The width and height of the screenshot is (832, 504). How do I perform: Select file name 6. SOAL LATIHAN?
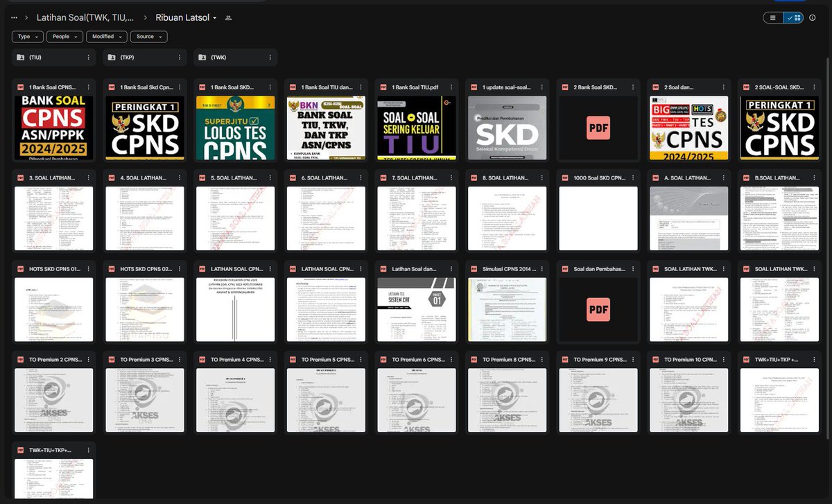tap(325, 178)
